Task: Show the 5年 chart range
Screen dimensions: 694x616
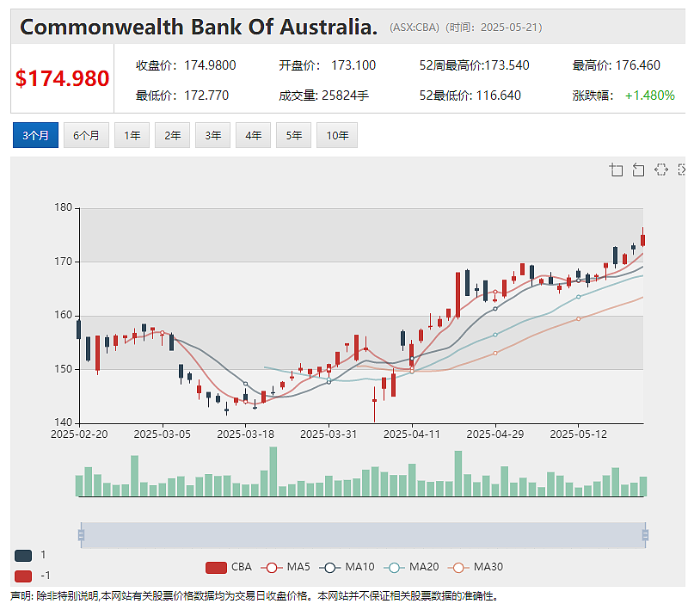Action: point(294,135)
